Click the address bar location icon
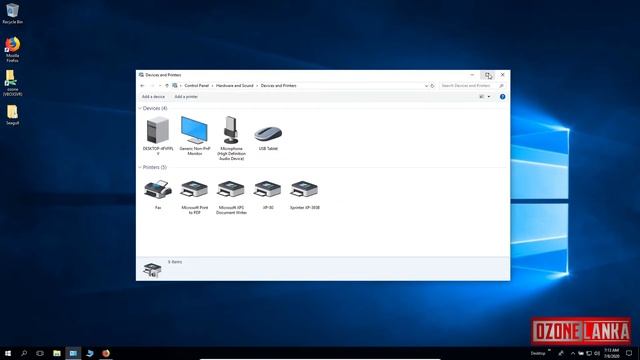Viewport: 640px width, 360px height. point(175,86)
